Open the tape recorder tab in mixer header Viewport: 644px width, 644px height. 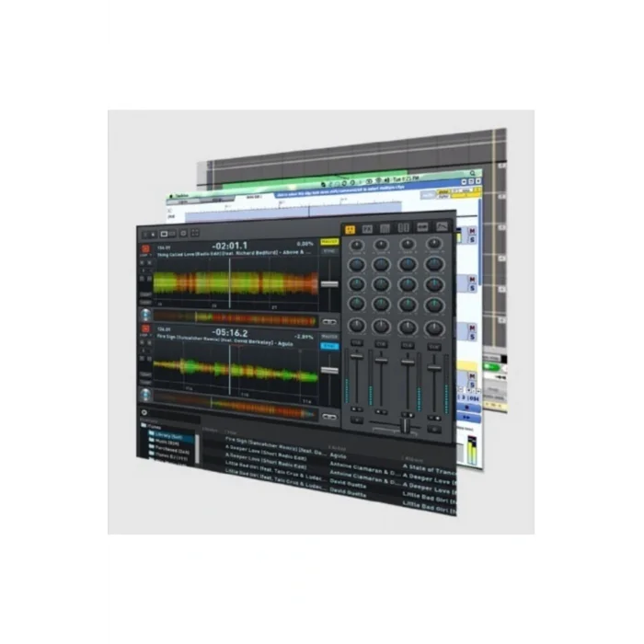tap(422, 227)
